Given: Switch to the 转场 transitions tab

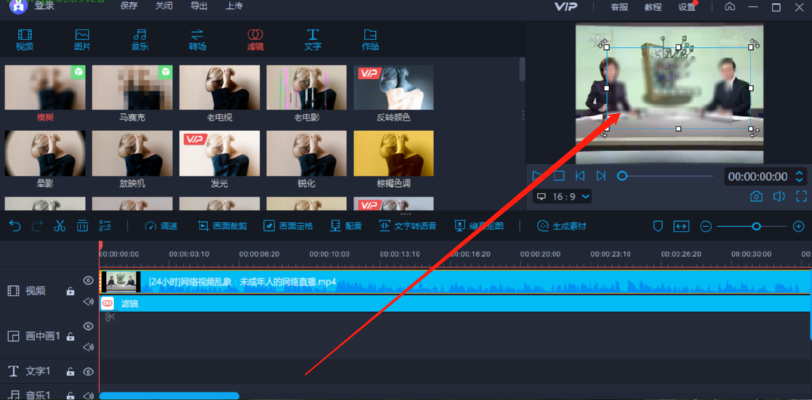Looking at the screenshot, I should [198, 40].
